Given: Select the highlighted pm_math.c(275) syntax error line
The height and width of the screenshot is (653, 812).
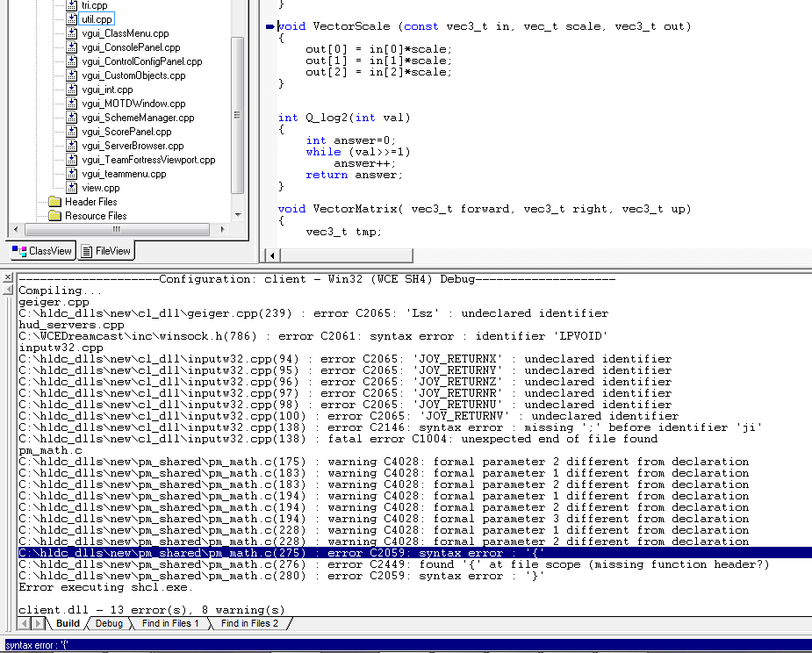Looking at the screenshot, I should click(415, 553).
